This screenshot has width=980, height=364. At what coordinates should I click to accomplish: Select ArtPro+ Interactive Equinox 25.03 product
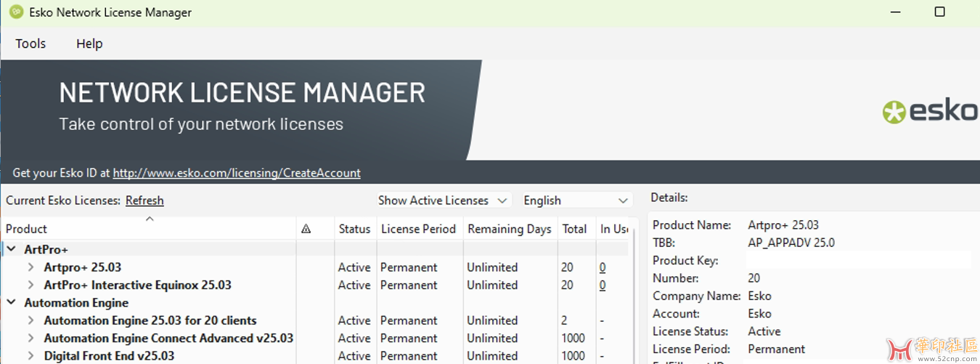(138, 285)
